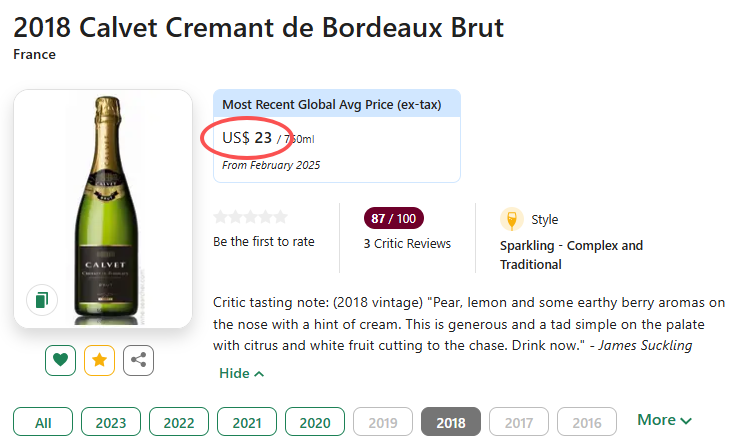This screenshot has width=732, height=445.
Task: Collapse tasting note with Hide
Action: coord(242,373)
